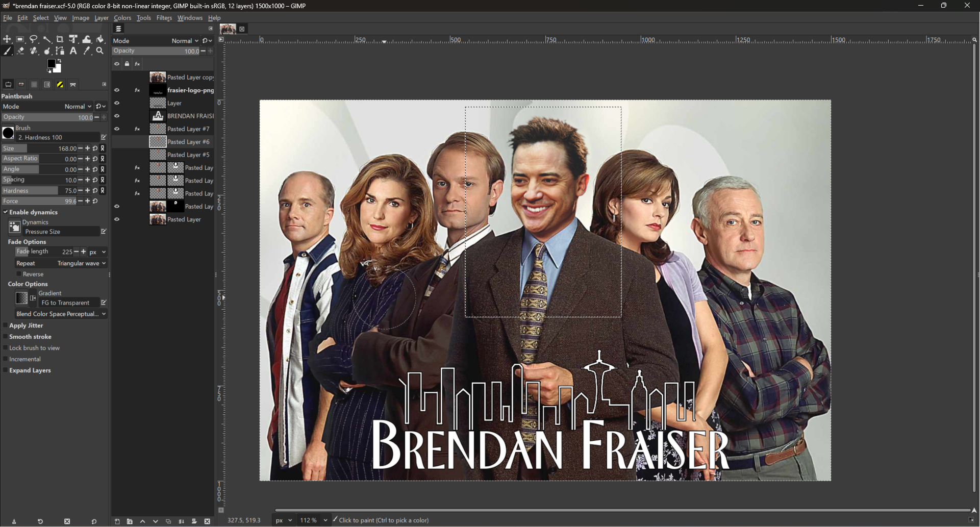Hide the BRENDAN FRAISER text layer
The width and height of the screenshot is (980, 527).
(117, 116)
